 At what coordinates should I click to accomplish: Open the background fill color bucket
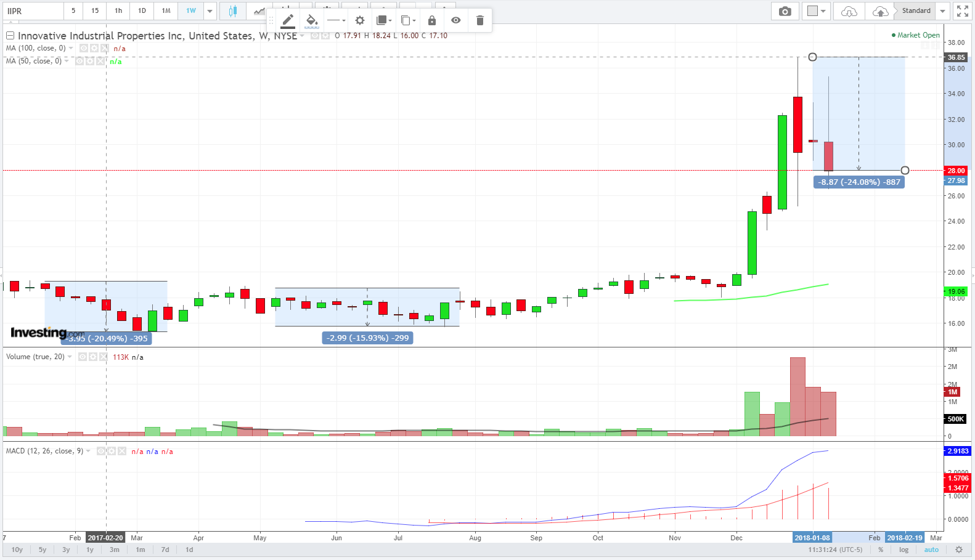(x=312, y=21)
